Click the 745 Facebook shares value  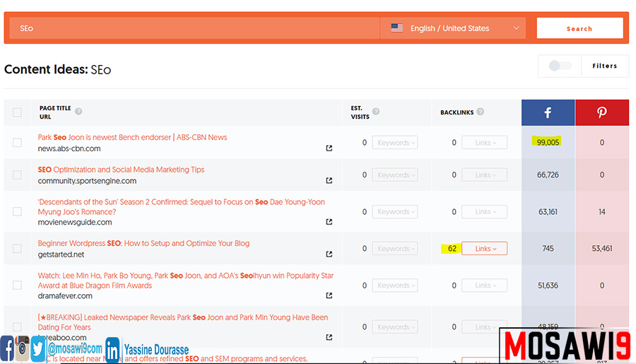click(x=548, y=248)
